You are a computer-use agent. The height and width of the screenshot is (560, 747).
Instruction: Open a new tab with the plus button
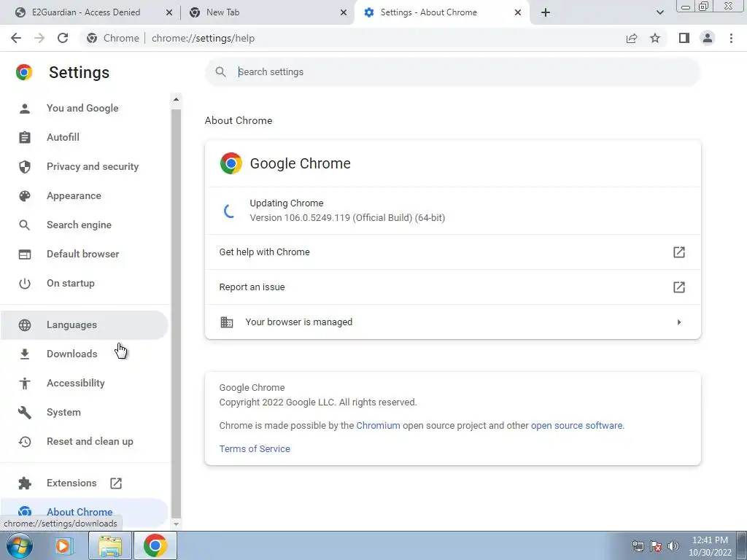pyautogui.click(x=546, y=12)
